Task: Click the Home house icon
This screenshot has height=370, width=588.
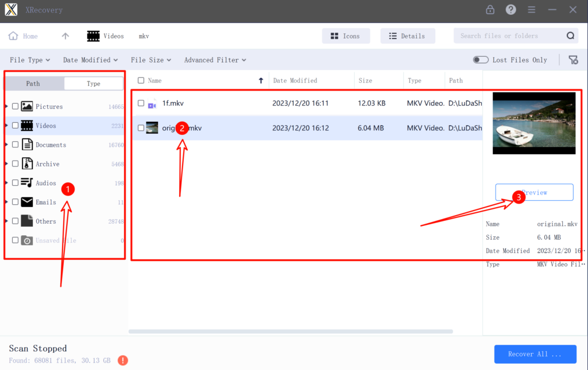Action: 13,36
